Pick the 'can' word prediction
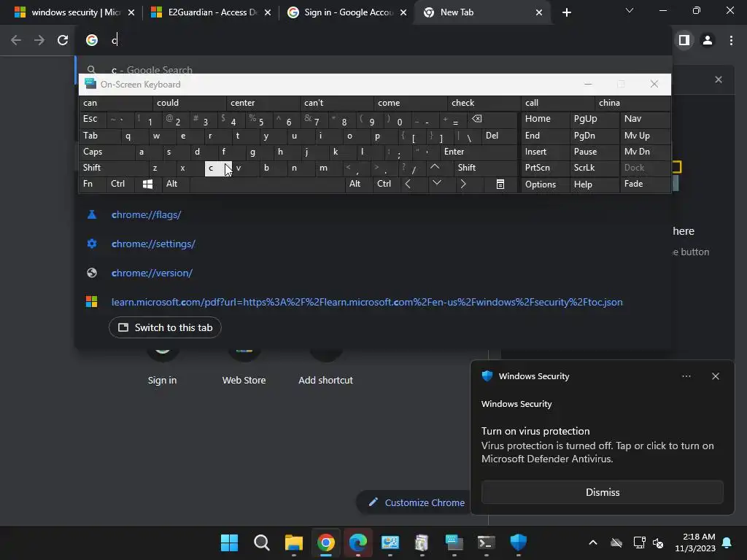747x560 pixels. pyautogui.click(x=115, y=103)
